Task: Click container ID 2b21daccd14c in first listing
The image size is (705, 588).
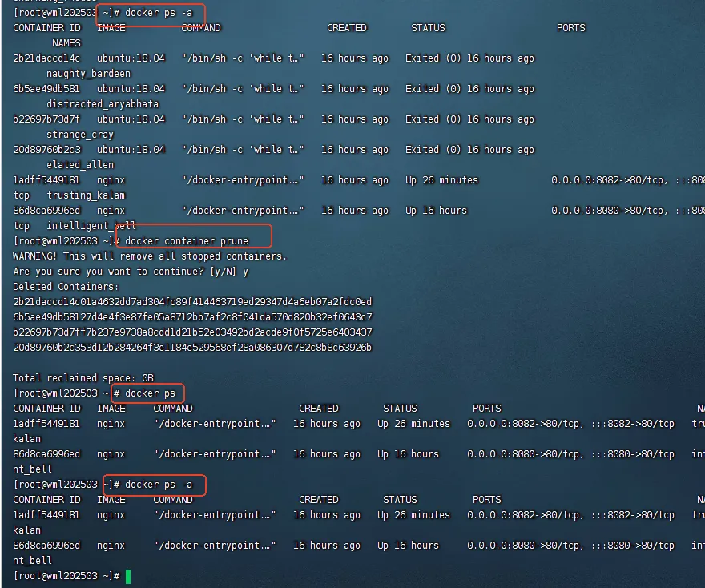Action: 46,58
